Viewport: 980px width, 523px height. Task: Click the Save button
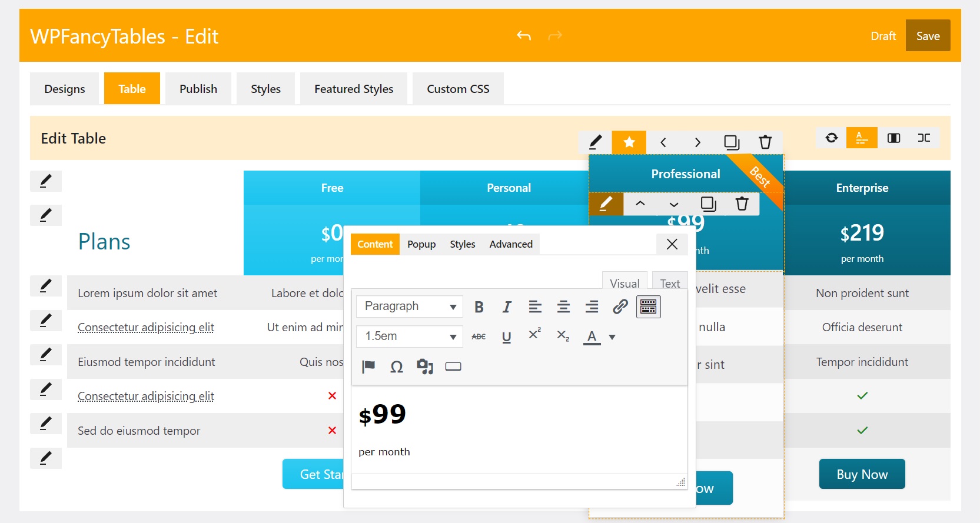coord(928,36)
